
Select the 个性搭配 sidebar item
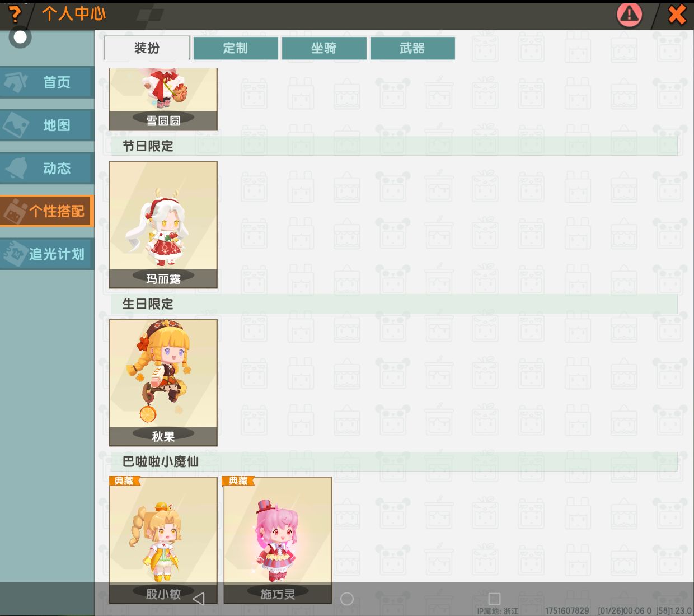click(x=47, y=211)
